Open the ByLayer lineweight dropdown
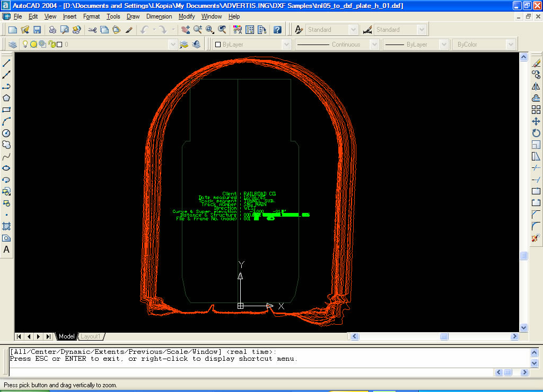This screenshot has width=543, height=392. tap(444, 44)
